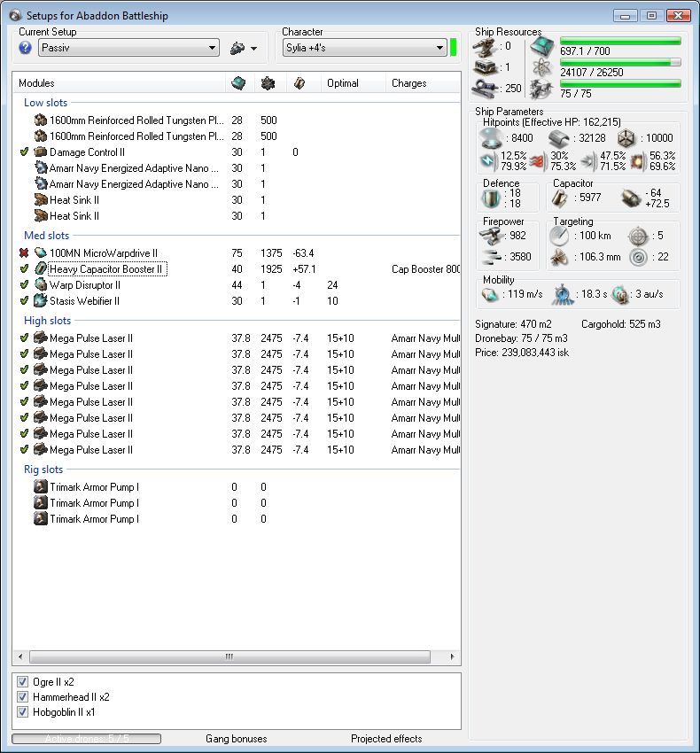Click the blue help question mark icon
Screen dimensions: 700x753
[x=26, y=48]
